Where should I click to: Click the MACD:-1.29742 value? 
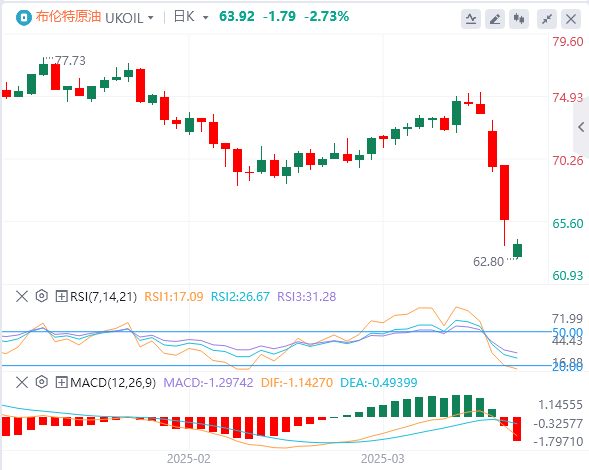[x=208, y=383]
